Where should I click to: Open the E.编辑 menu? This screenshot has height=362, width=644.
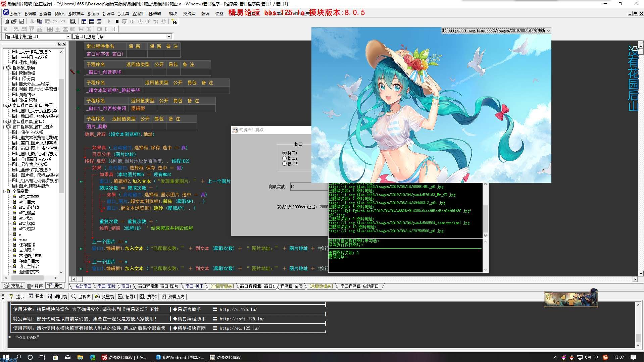pos(31,13)
